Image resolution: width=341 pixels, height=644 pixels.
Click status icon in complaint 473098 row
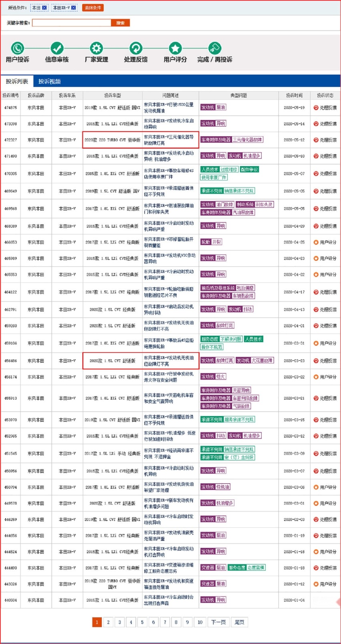click(x=316, y=124)
